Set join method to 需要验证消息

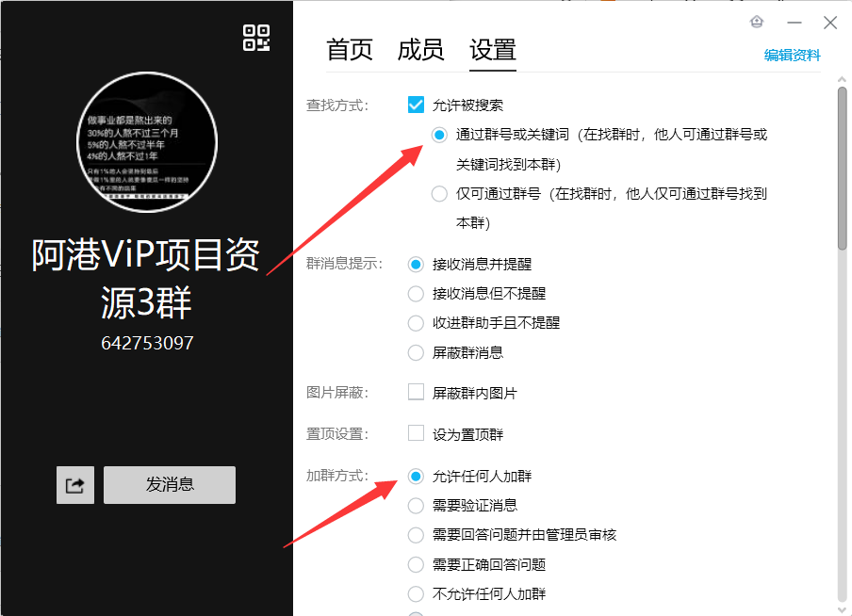[416, 506]
